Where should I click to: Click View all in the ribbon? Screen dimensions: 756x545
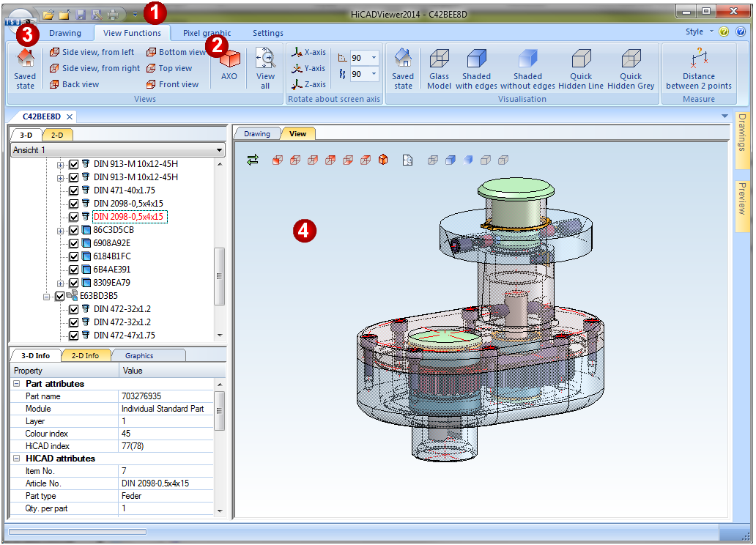[x=265, y=68]
